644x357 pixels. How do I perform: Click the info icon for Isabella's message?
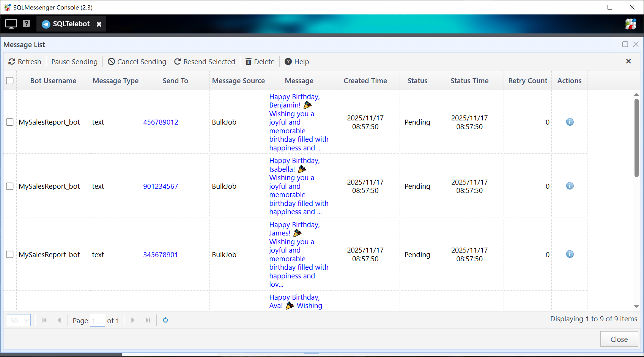point(570,186)
